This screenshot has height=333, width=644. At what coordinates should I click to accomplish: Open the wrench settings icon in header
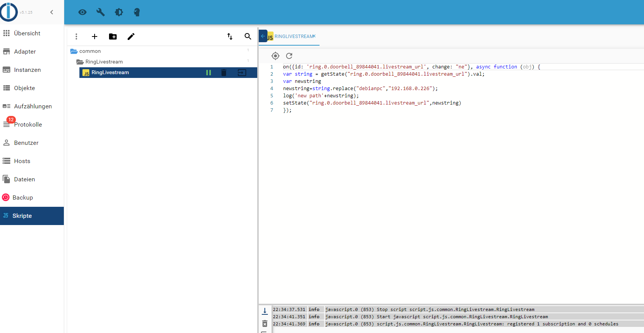tap(101, 12)
